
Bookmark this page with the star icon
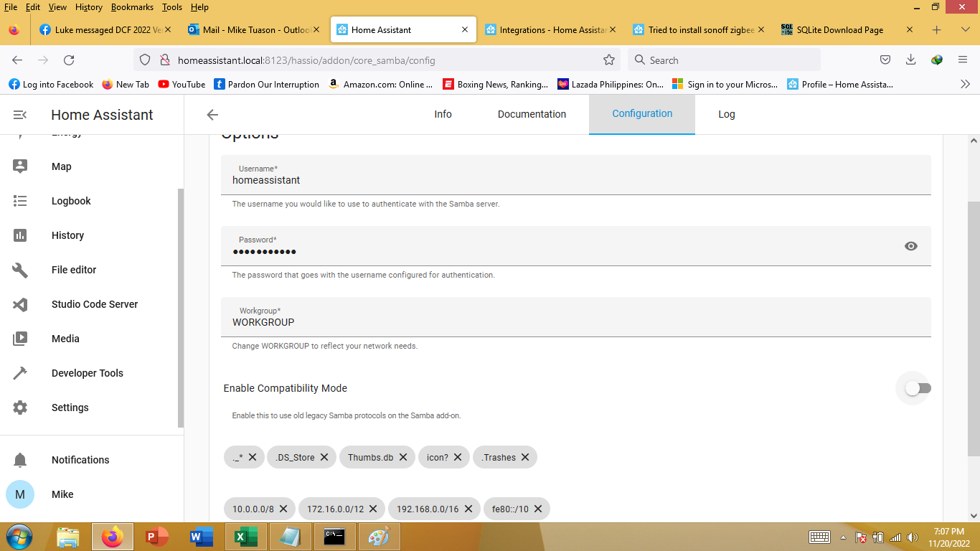coord(609,60)
